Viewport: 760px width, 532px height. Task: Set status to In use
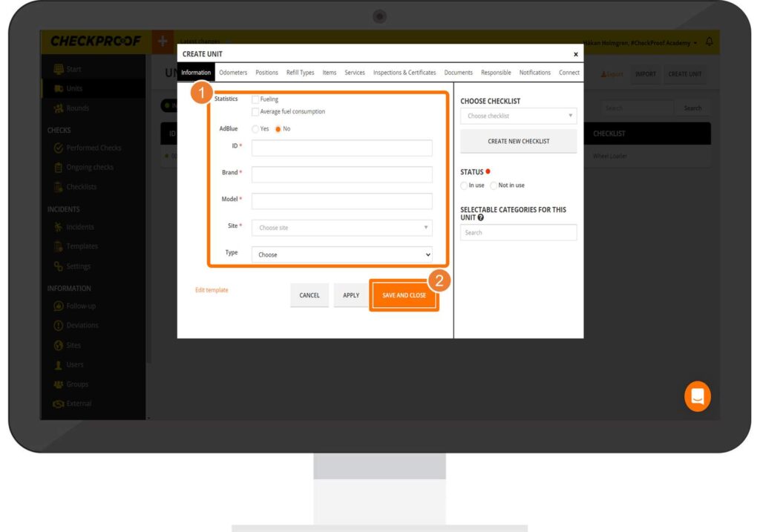(x=465, y=185)
